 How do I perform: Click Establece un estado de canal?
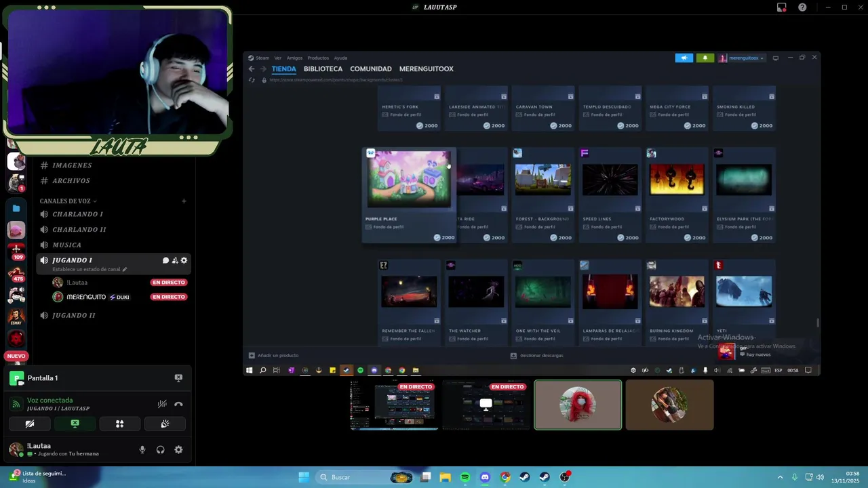[x=90, y=270]
